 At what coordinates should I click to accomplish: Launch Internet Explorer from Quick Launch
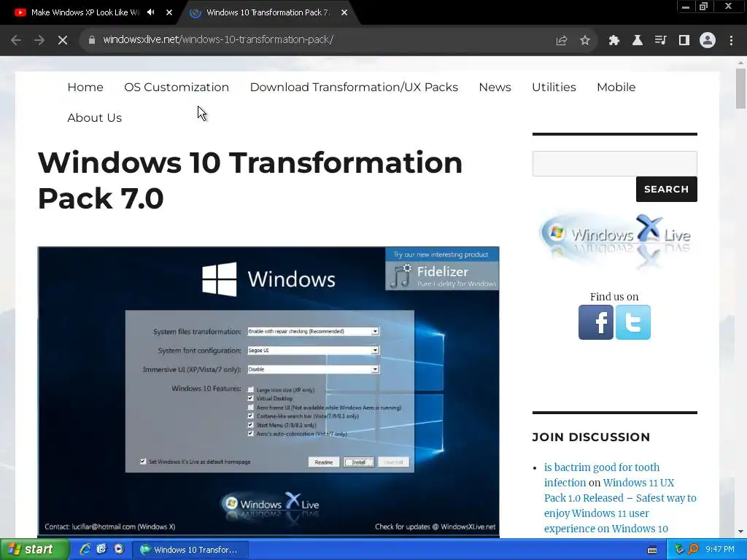[x=85, y=550]
